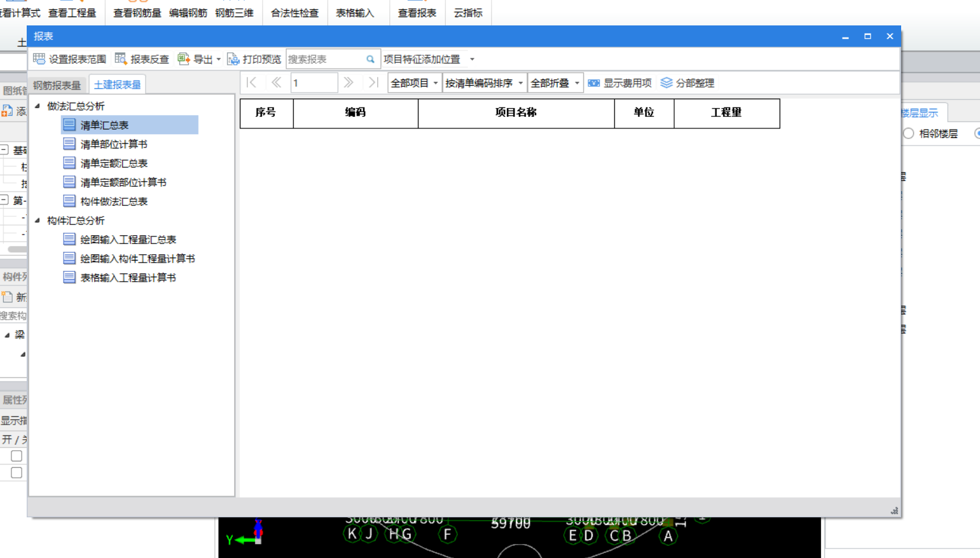Click the resize grip in report window corner
This screenshot has height=558, width=980.
coord(894,510)
